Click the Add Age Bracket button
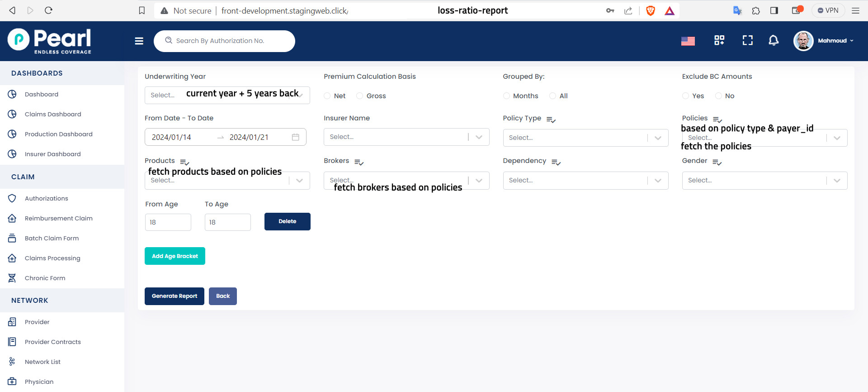The height and width of the screenshot is (392, 868). pos(175,256)
